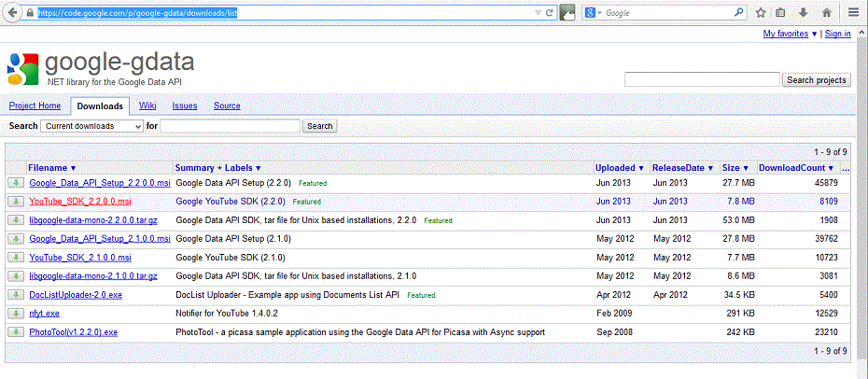Click the magnifier in browser search box

pyautogui.click(x=738, y=12)
